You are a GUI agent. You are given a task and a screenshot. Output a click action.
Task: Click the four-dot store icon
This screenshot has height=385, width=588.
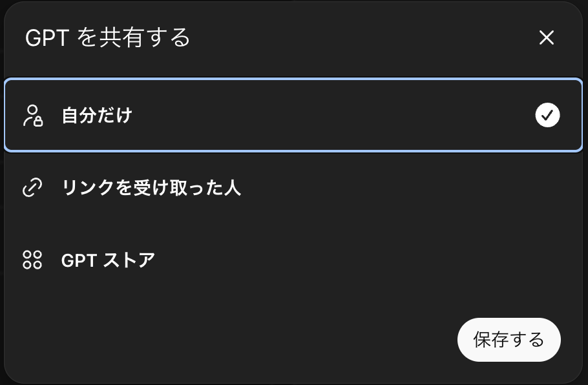pos(31,261)
